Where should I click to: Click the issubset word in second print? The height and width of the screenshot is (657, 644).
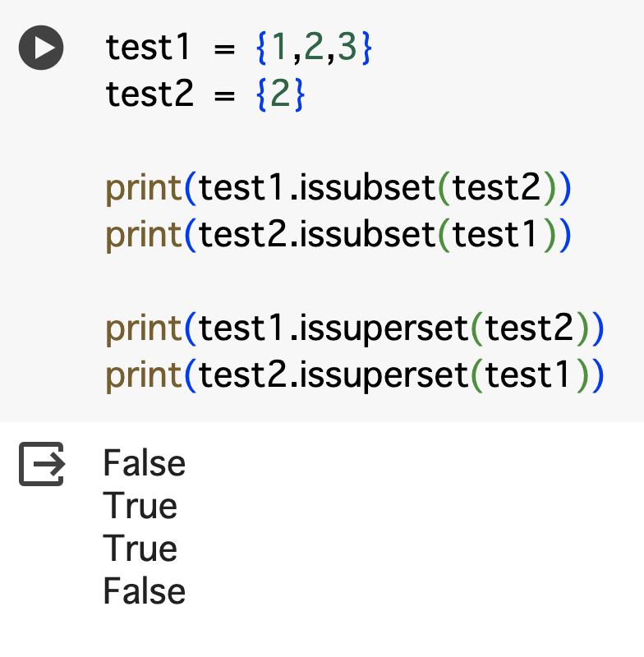[367, 234]
